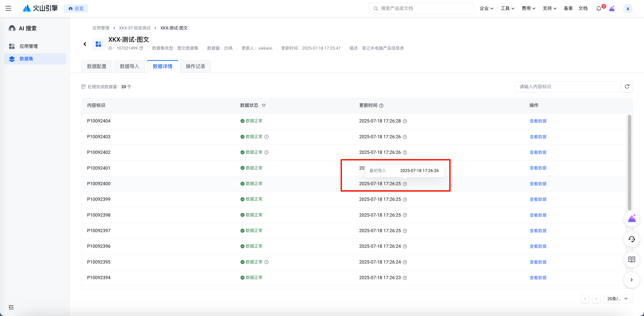Switch to the 数据导入 tab
The image size is (644, 316).
tap(129, 66)
